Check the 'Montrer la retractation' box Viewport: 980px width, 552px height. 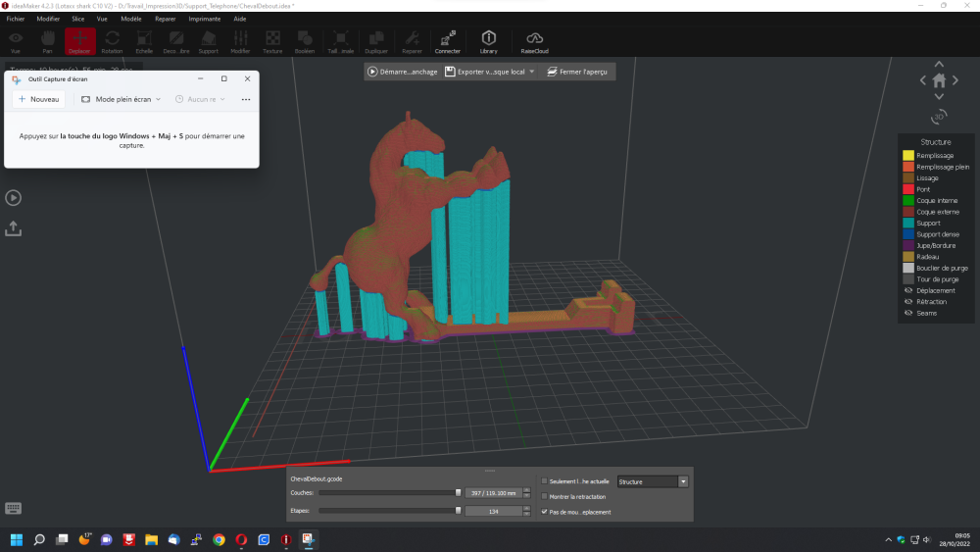545,497
